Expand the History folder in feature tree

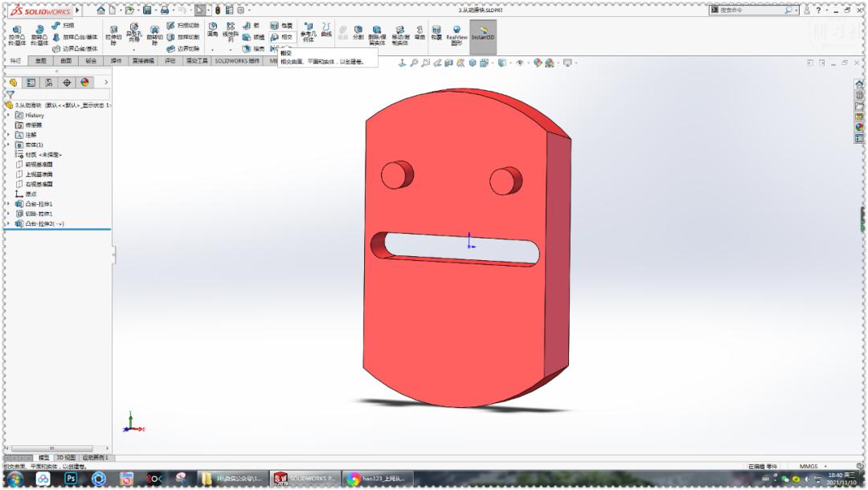[10, 115]
